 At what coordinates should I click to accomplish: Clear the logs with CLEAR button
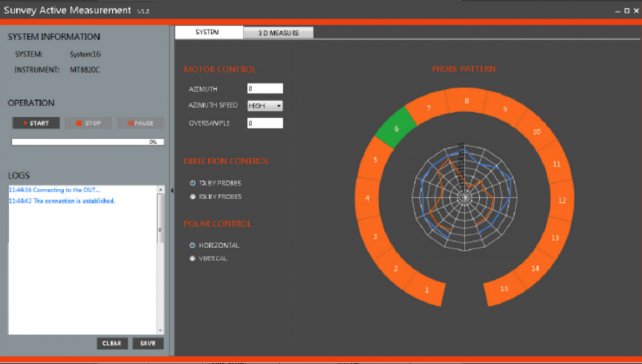coord(112,343)
